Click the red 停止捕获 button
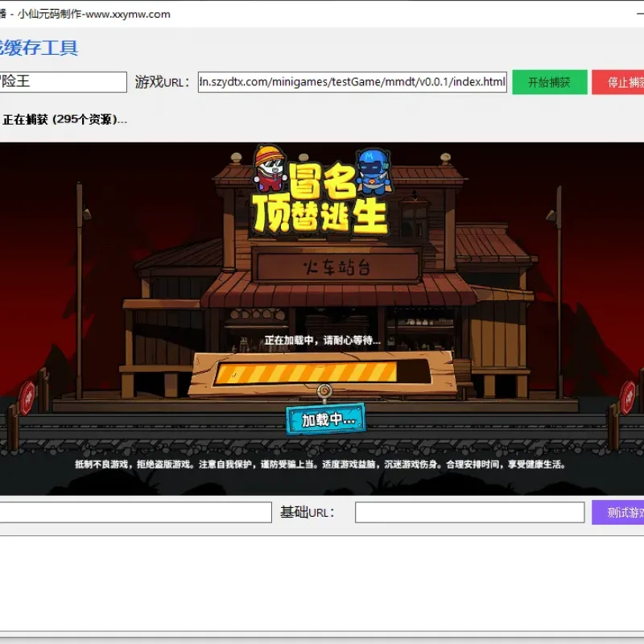 617,82
